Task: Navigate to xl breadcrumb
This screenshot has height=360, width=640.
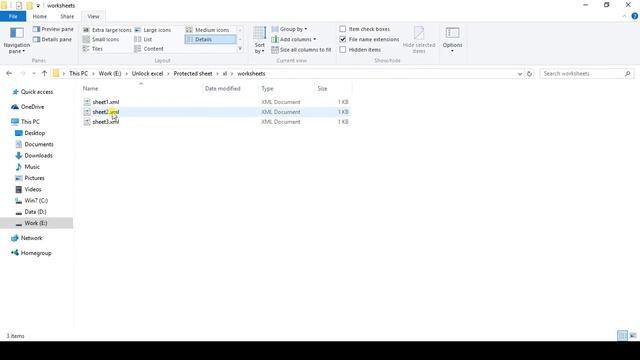Action: [224, 73]
